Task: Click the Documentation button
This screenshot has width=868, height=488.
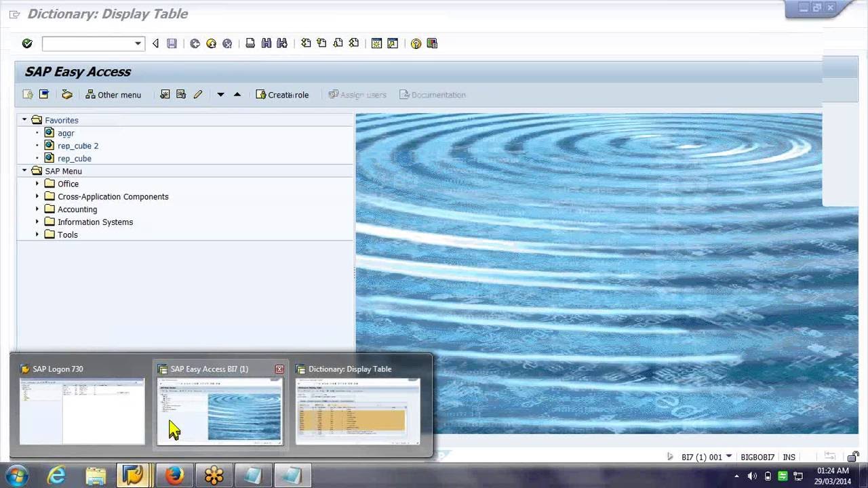Action: (433, 95)
